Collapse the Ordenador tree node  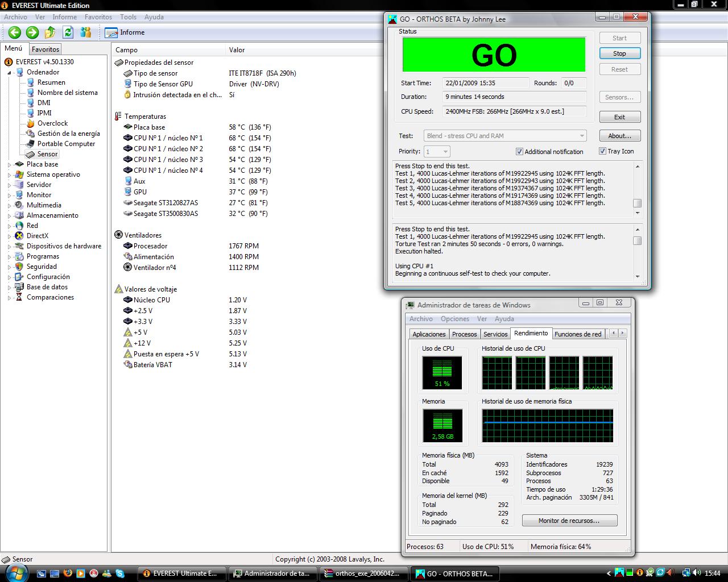click(x=10, y=73)
